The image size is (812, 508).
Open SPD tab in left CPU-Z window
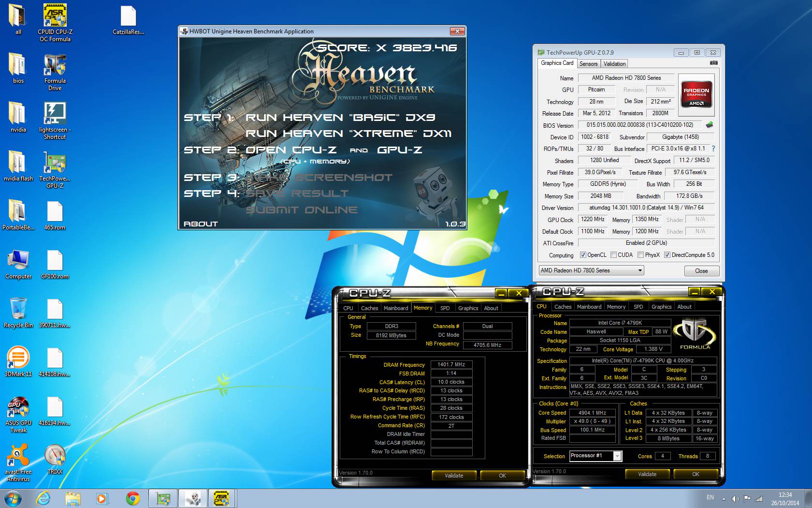(445, 308)
